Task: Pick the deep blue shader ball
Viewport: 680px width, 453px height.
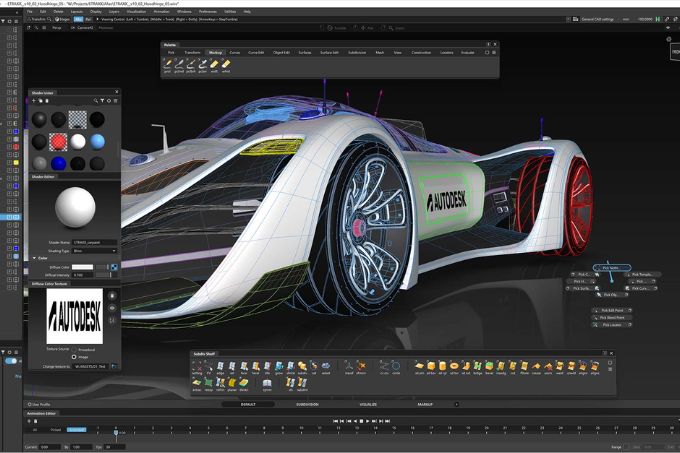Action: click(58, 163)
